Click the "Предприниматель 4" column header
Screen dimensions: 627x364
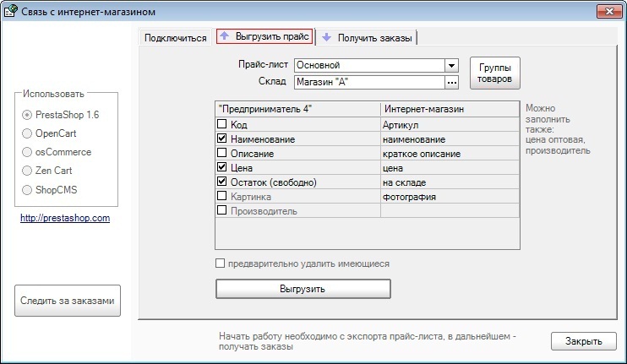tap(298, 109)
